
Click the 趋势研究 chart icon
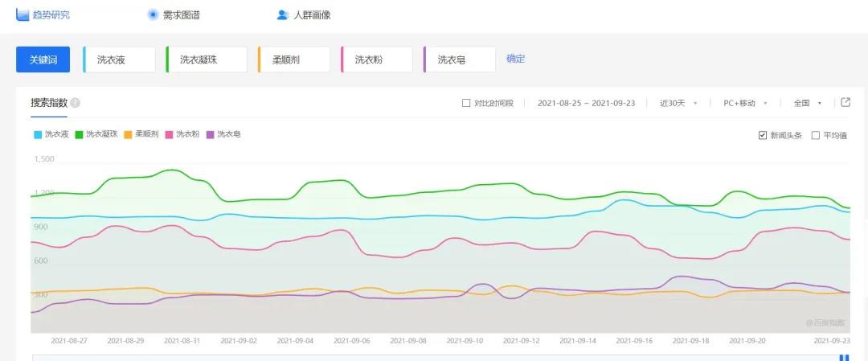(x=23, y=14)
